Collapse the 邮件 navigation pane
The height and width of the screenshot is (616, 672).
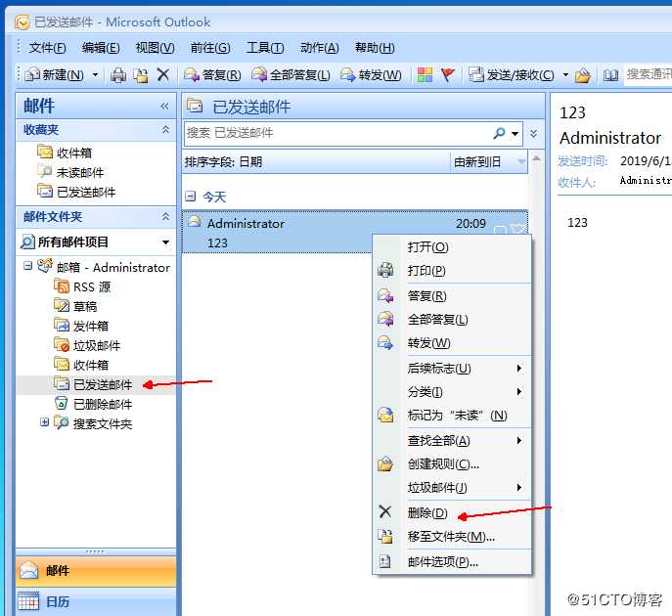click(164, 107)
